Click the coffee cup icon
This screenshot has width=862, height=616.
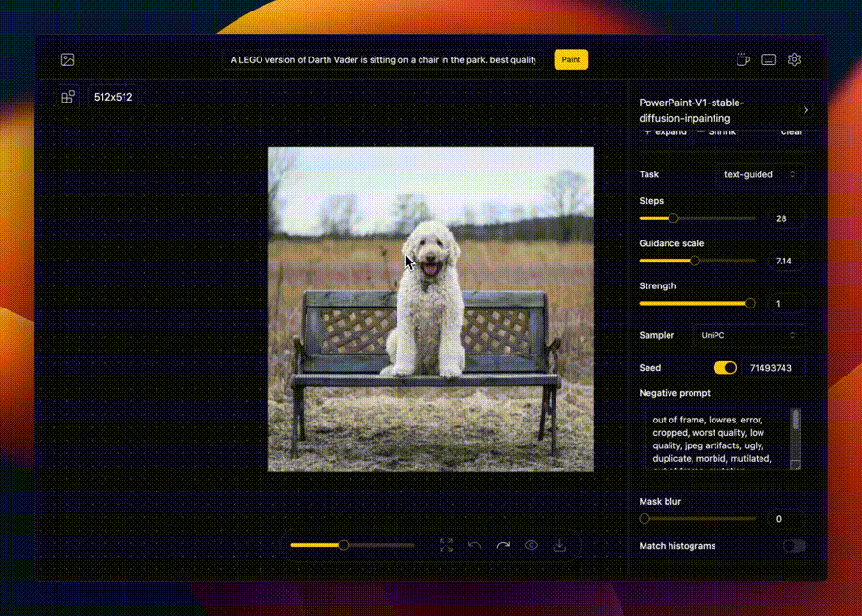click(x=742, y=59)
